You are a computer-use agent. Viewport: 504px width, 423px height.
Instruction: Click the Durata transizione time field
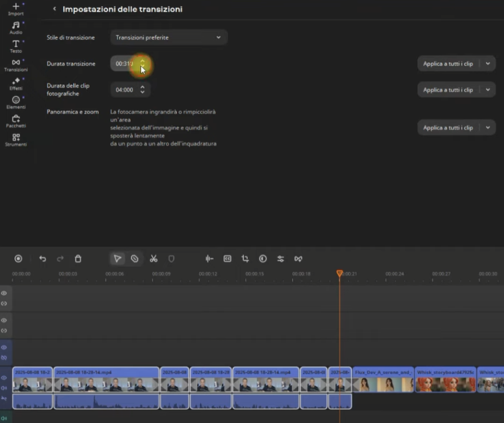tap(125, 64)
